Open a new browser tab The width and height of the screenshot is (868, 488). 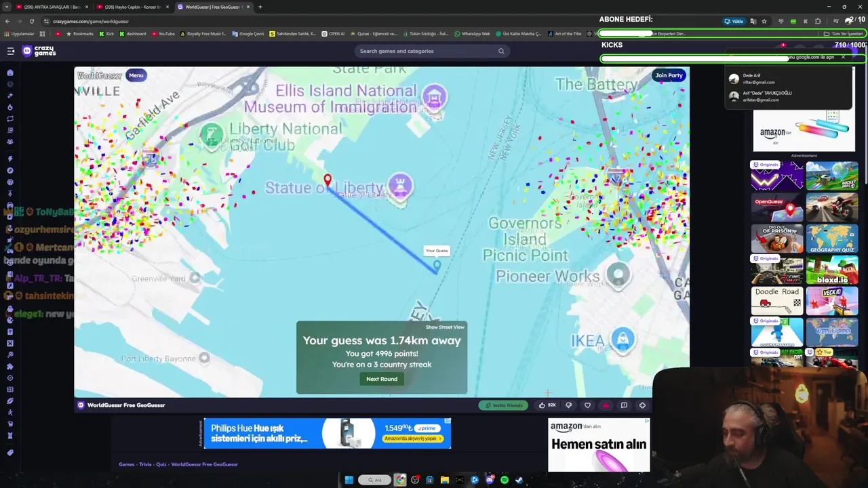click(x=260, y=7)
